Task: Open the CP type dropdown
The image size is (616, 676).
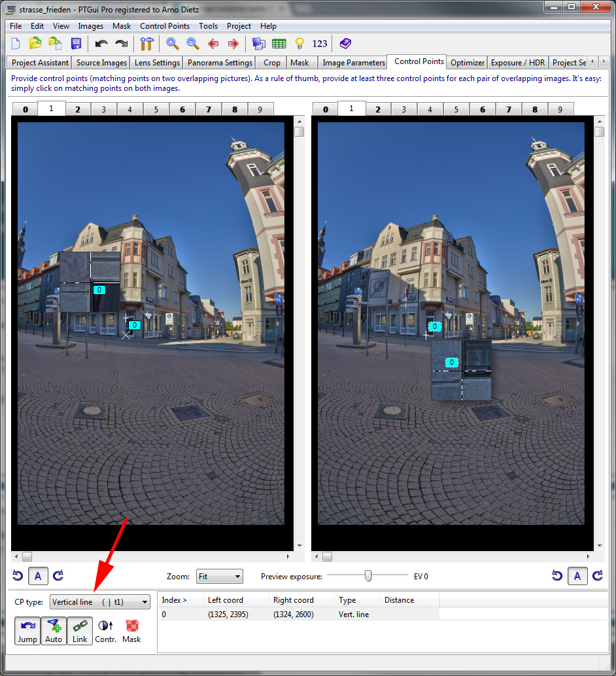Action: pyautogui.click(x=100, y=602)
